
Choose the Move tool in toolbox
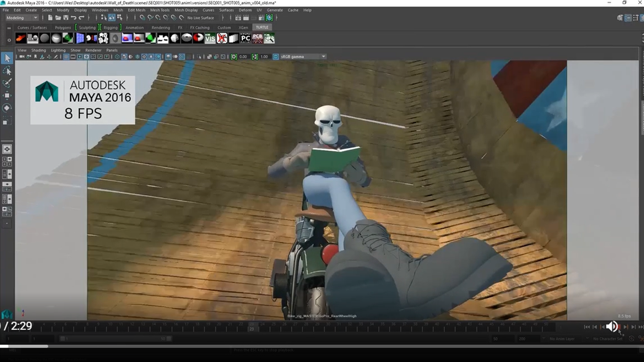tap(7, 96)
